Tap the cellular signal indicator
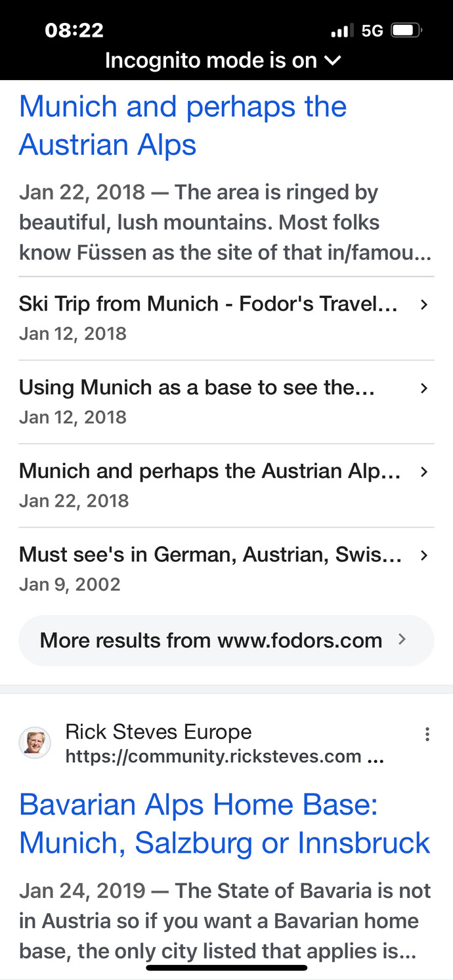The height and width of the screenshot is (980, 453). (340, 30)
